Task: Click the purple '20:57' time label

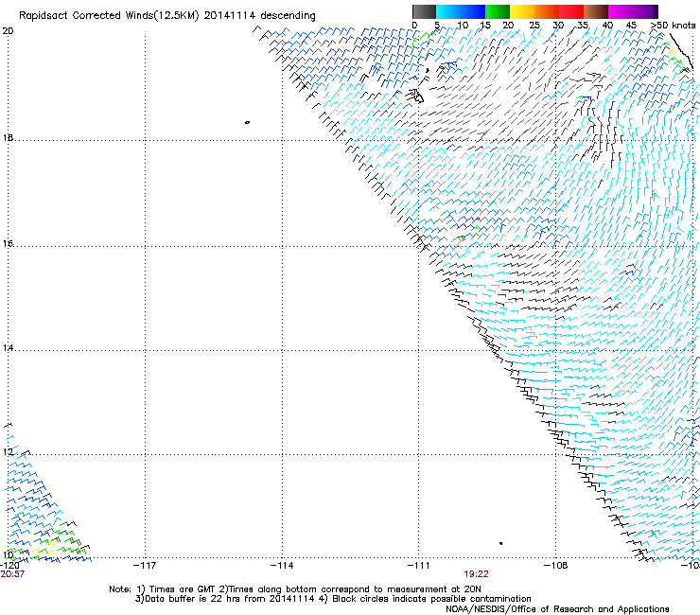Action: (x=12, y=574)
